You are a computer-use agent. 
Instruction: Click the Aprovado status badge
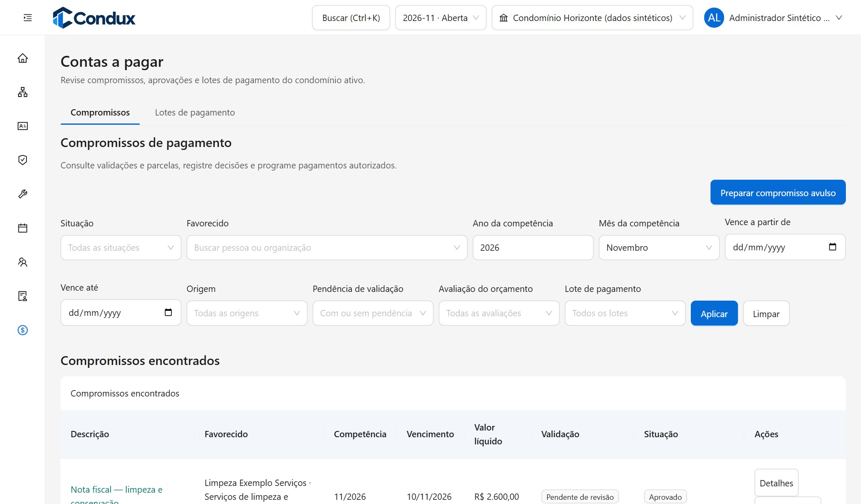(x=666, y=497)
